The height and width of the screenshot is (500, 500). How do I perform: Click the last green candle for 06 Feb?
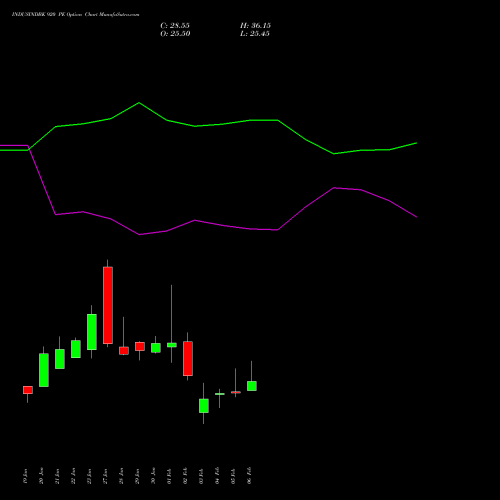[x=252, y=386]
